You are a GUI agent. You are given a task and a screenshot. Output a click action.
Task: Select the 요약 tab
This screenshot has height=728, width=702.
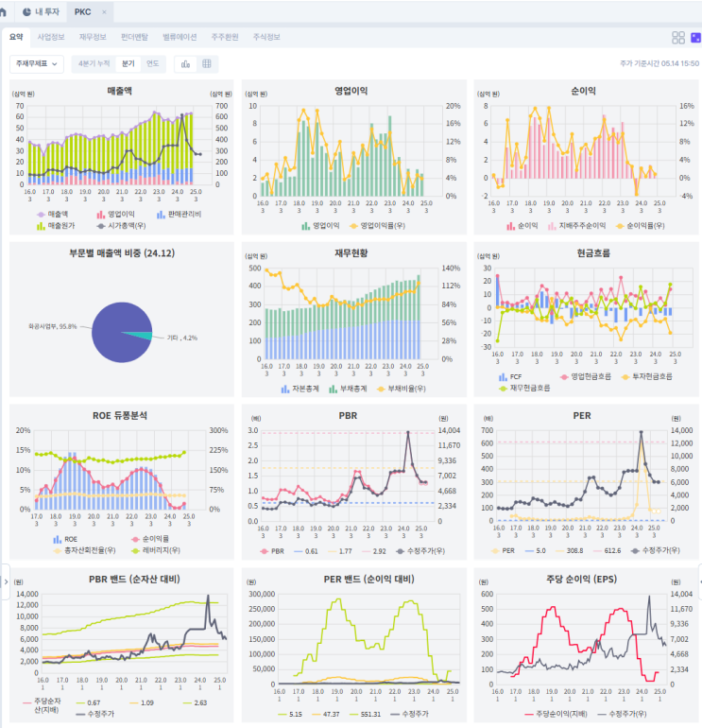click(16, 37)
